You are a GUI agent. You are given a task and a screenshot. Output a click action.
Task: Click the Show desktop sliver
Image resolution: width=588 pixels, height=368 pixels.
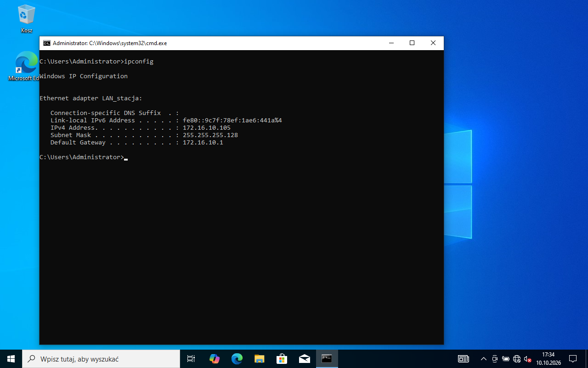pos(587,359)
